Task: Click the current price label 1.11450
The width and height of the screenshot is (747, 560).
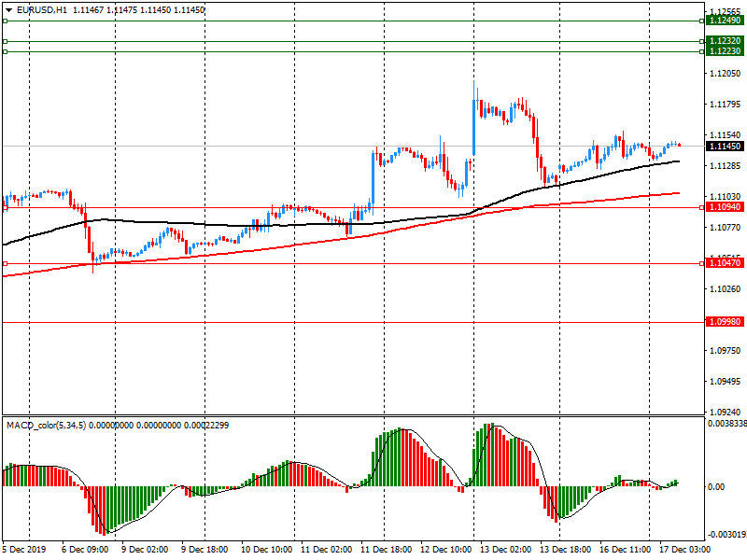Action: coord(725,147)
